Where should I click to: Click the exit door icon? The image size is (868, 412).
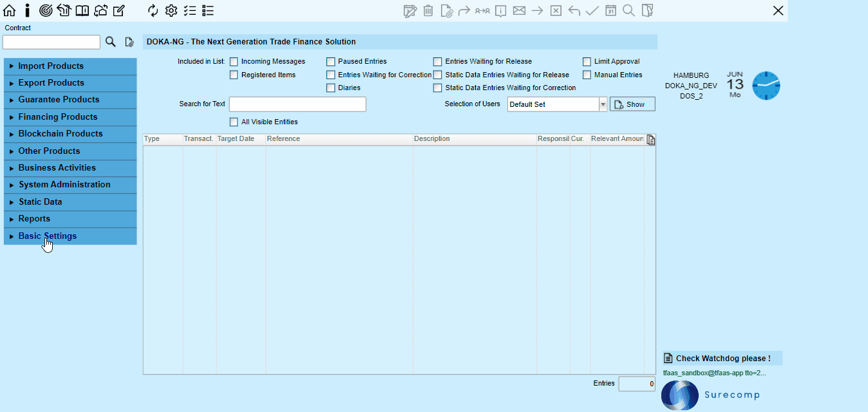coord(647,10)
